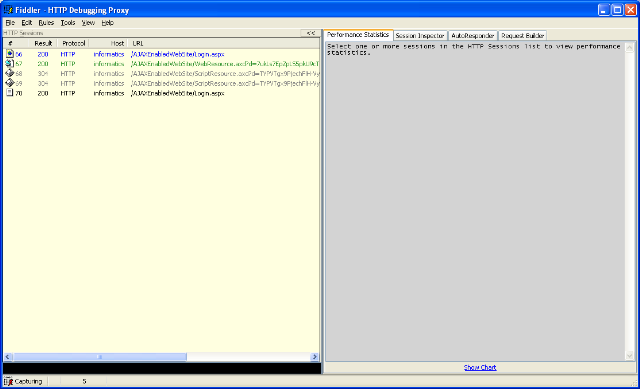The image size is (640, 389).
Task: Click the session 68 cached-response icon
Action: click(10, 73)
